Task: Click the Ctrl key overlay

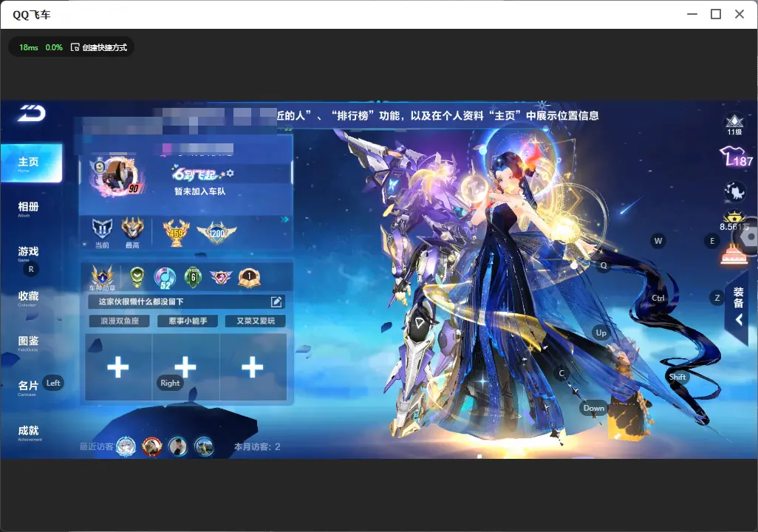Action: 658,298
